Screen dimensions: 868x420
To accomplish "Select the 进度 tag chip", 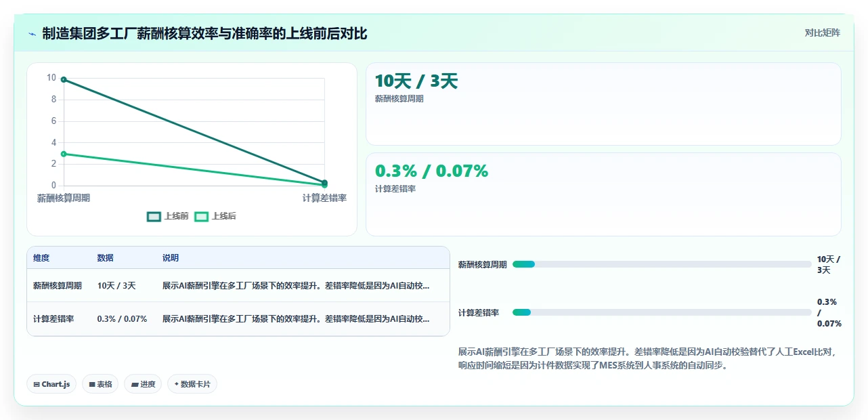I will click(143, 384).
